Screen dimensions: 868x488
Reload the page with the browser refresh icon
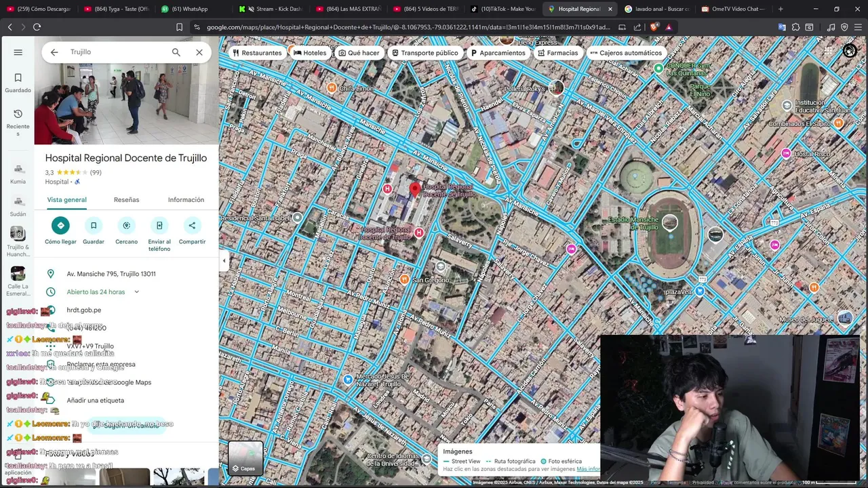[37, 27]
